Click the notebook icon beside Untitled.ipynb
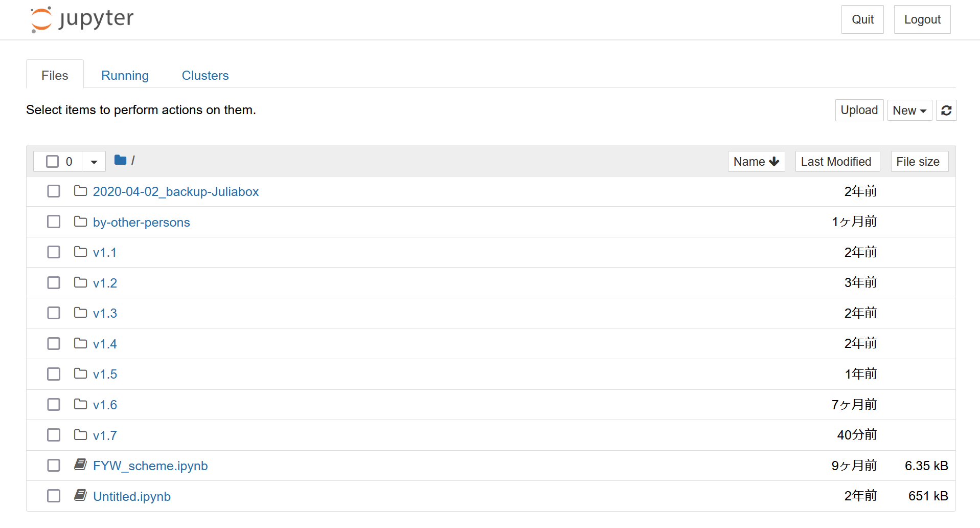This screenshot has height=528, width=980. coord(80,495)
